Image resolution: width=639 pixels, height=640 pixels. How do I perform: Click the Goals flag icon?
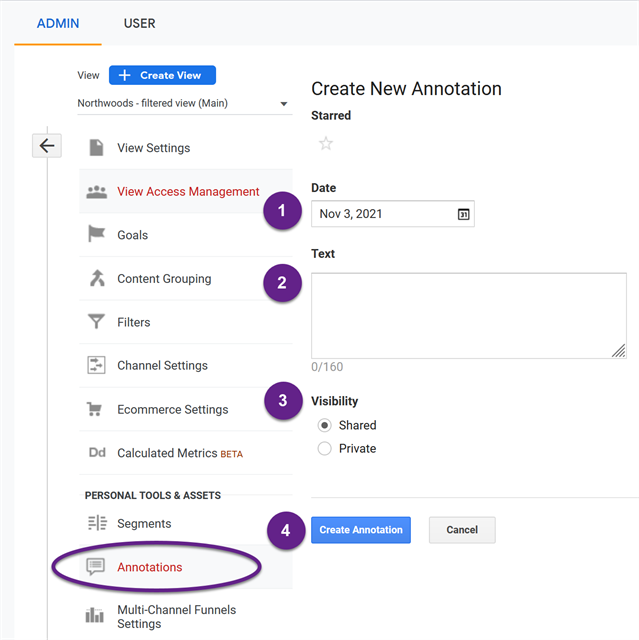(x=97, y=234)
